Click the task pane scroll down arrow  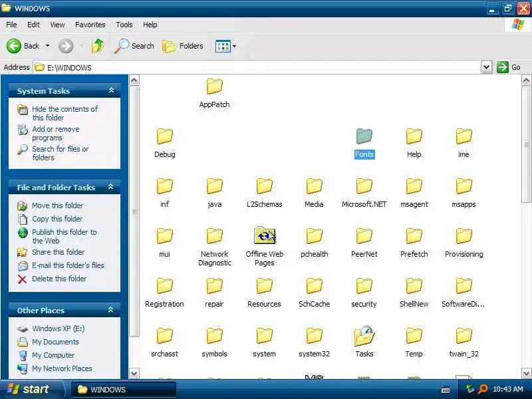(x=134, y=374)
